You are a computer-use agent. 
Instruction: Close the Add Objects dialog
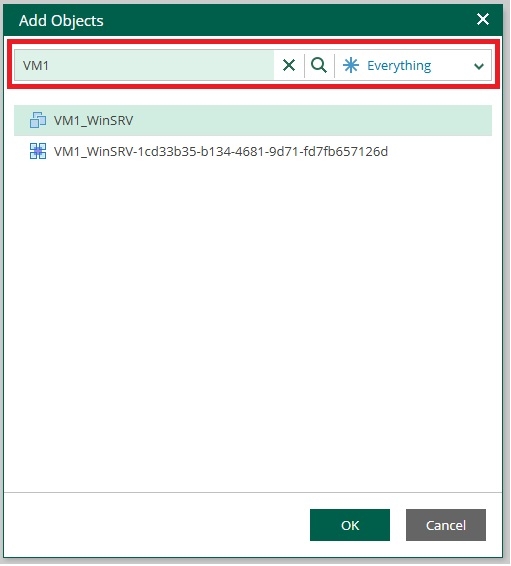pyautogui.click(x=482, y=19)
